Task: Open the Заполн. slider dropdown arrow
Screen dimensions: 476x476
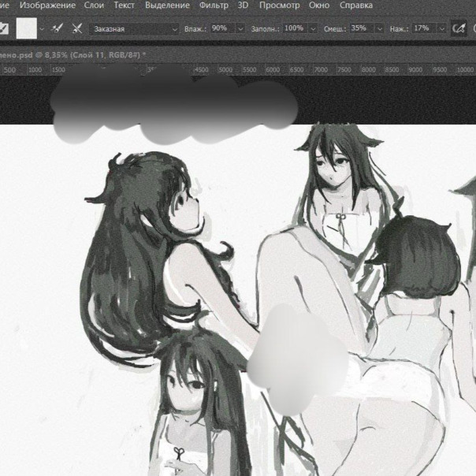Action: pos(314,29)
